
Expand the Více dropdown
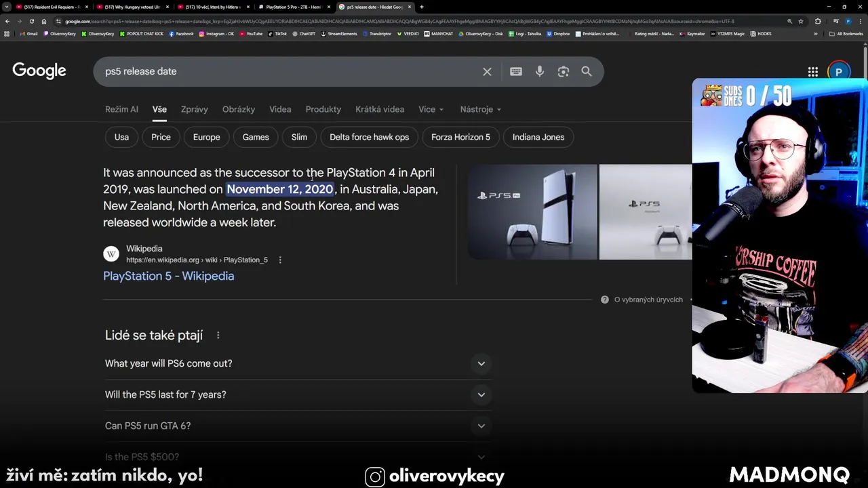(431, 109)
